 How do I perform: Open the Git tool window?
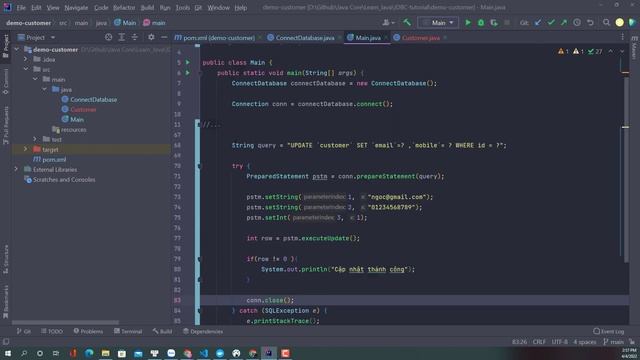click(x=24, y=331)
